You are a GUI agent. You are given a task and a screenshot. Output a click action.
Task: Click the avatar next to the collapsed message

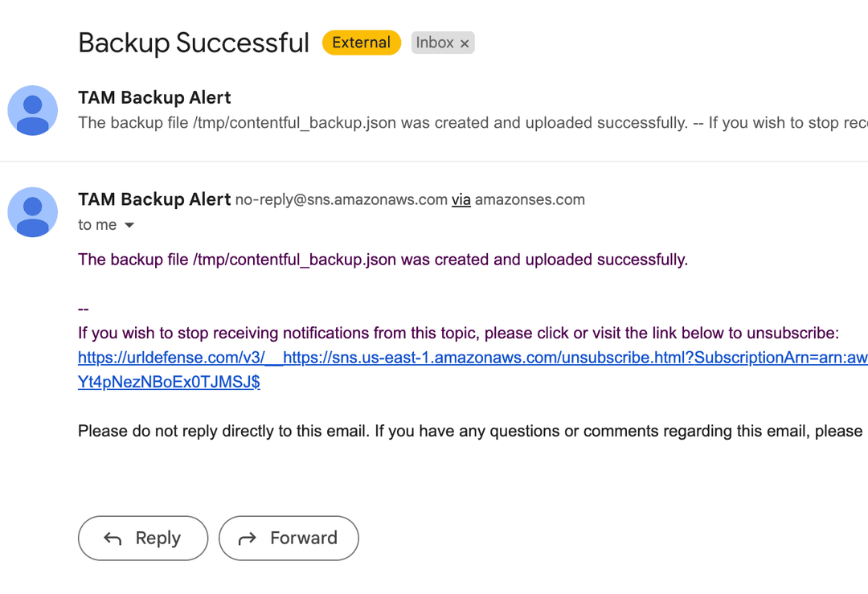[x=32, y=110]
